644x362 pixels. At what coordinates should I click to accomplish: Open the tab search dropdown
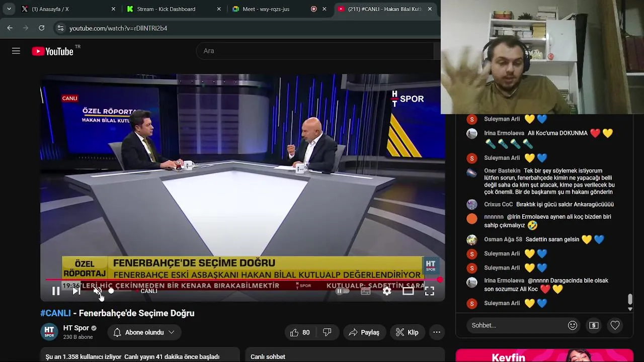(9, 9)
